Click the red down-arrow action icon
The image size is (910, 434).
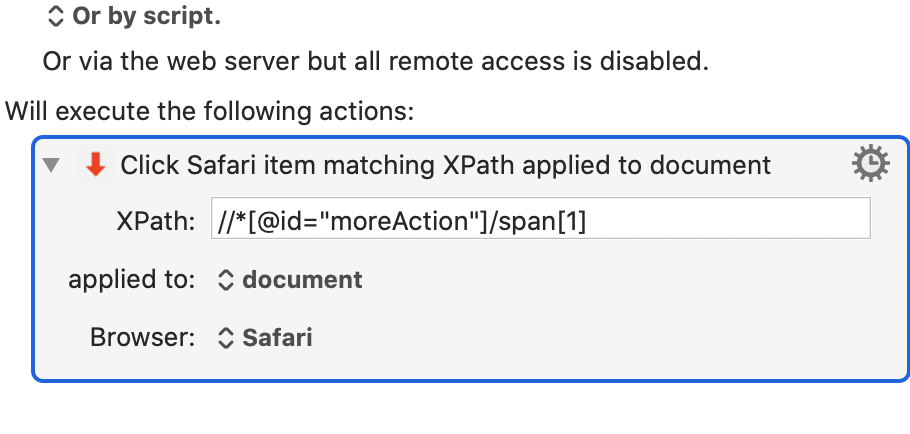(96, 165)
